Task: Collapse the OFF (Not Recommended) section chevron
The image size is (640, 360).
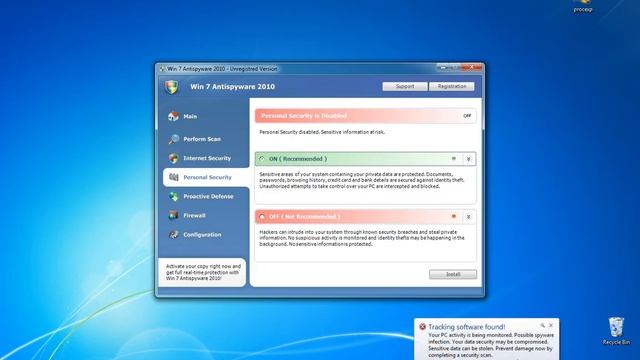Action: click(x=469, y=216)
